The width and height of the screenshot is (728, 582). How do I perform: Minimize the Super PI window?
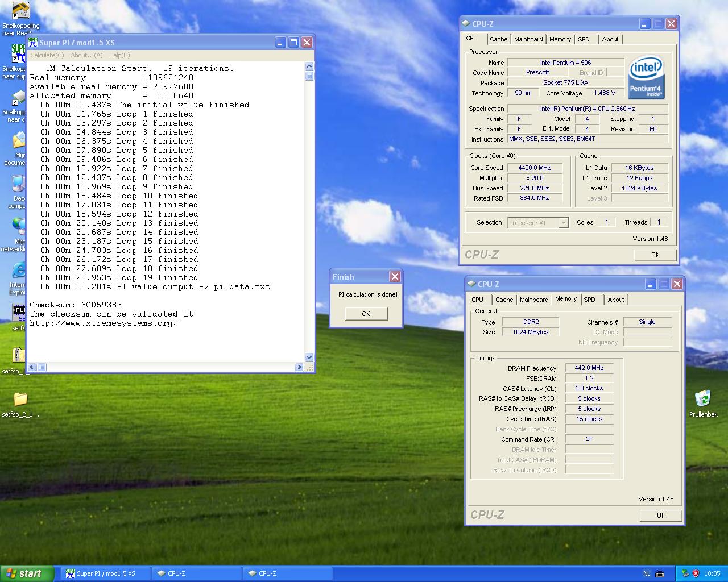(280, 42)
